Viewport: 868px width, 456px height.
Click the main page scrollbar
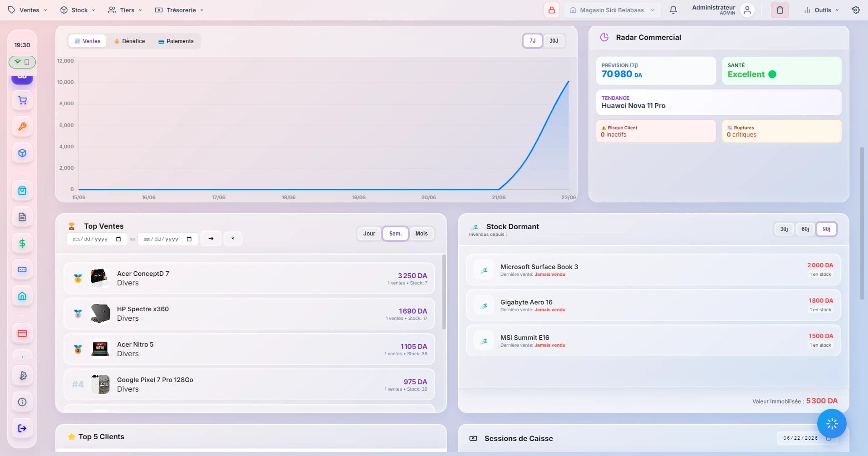coord(862,223)
